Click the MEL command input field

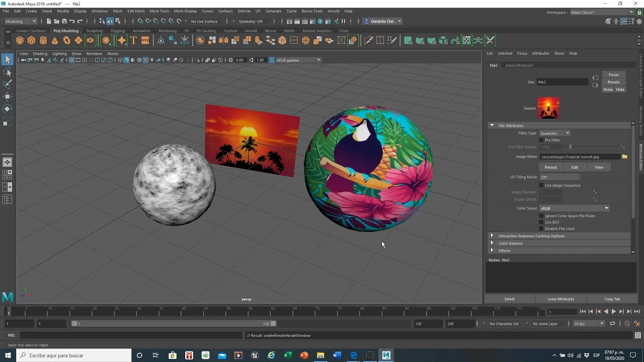point(132,335)
